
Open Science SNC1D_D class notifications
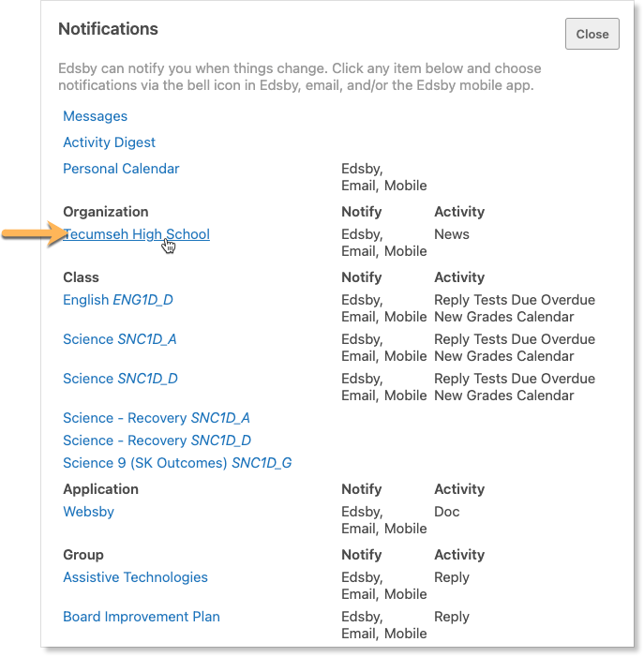[x=120, y=379]
